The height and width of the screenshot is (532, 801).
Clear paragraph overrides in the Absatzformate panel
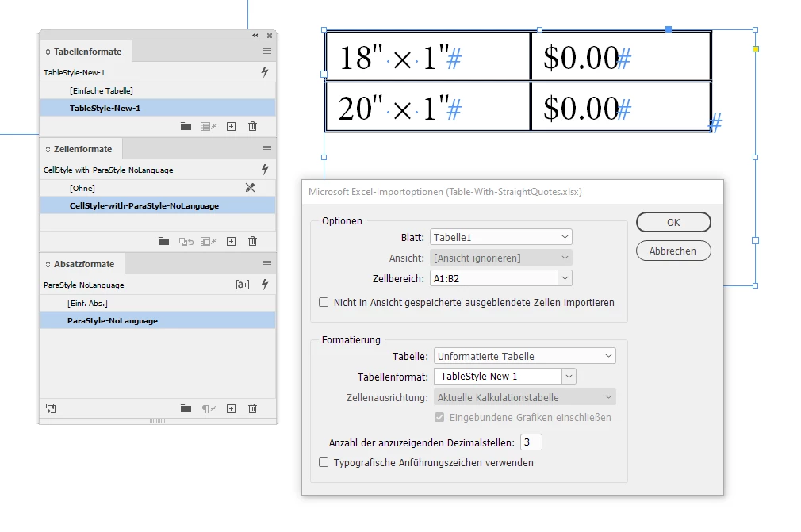point(209,408)
